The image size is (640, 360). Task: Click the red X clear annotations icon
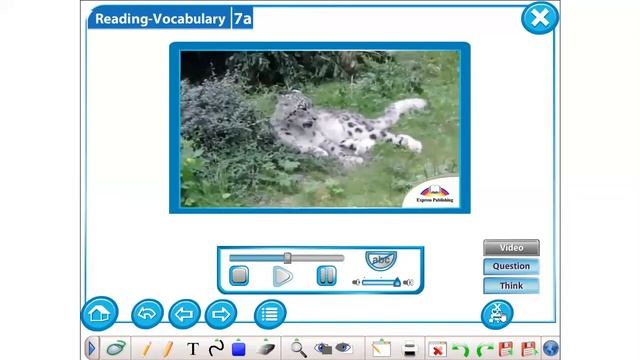pyautogui.click(x=437, y=349)
